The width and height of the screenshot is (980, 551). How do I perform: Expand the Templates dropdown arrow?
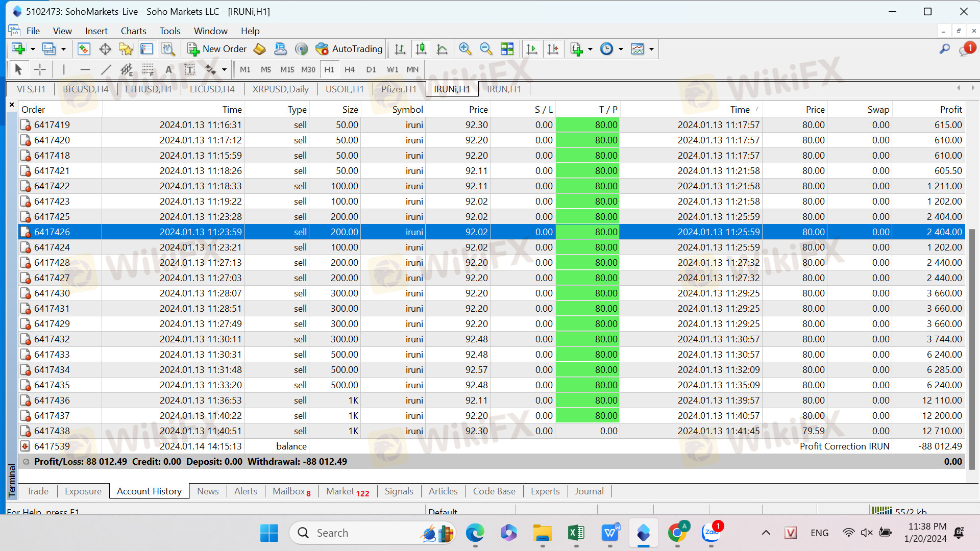click(x=651, y=49)
